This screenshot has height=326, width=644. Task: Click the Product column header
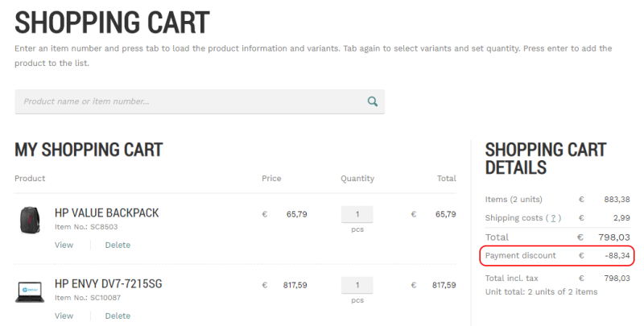(30, 179)
